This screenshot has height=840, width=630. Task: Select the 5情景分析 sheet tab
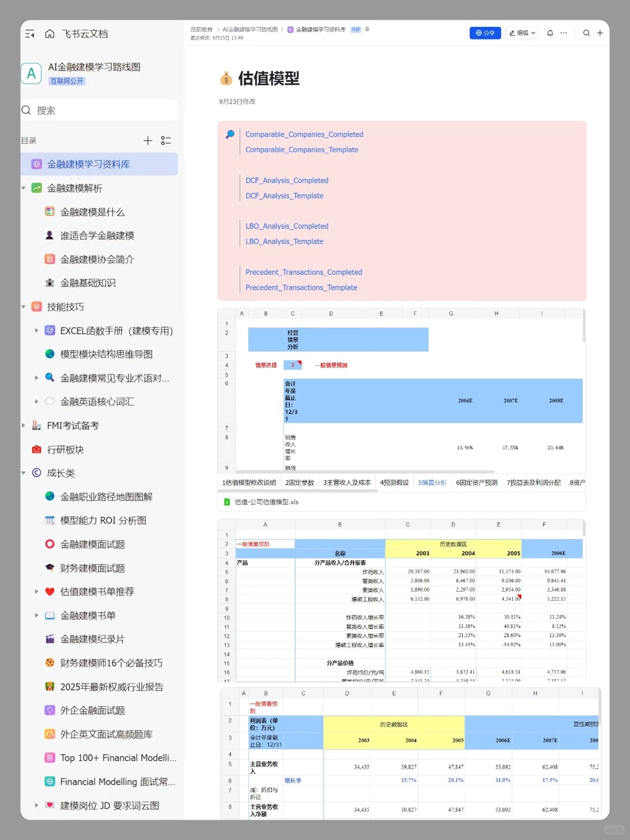[x=432, y=482]
